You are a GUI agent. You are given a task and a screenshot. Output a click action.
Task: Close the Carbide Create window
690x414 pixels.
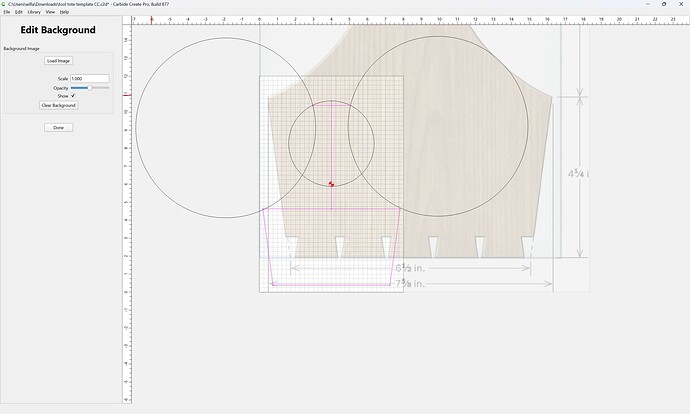click(681, 4)
